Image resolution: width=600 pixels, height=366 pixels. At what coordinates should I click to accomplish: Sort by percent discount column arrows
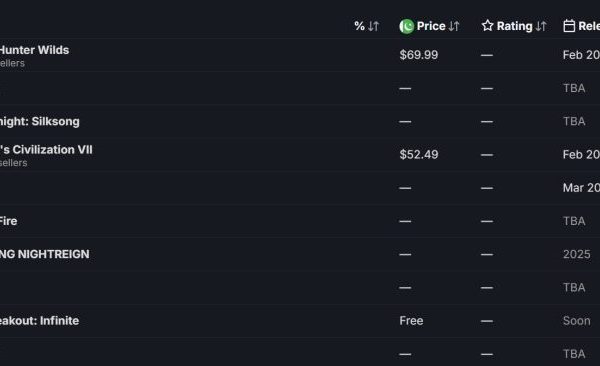373,26
